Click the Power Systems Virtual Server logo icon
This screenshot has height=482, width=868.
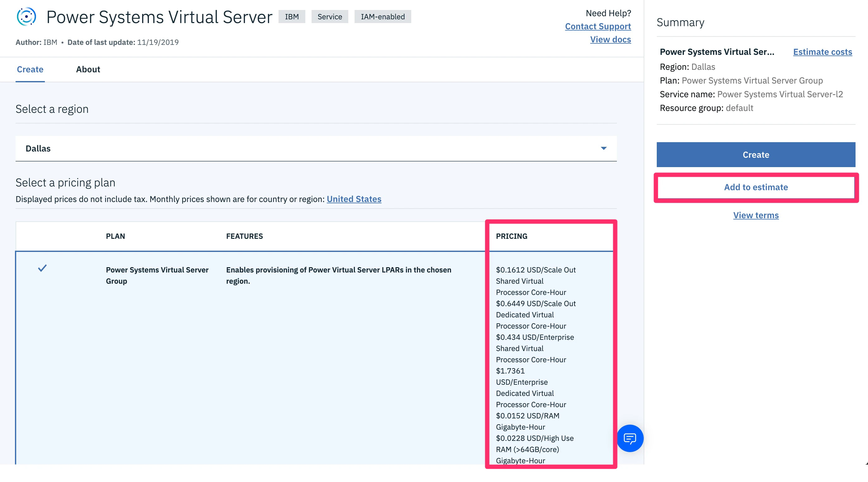click(x=26, y=17)
